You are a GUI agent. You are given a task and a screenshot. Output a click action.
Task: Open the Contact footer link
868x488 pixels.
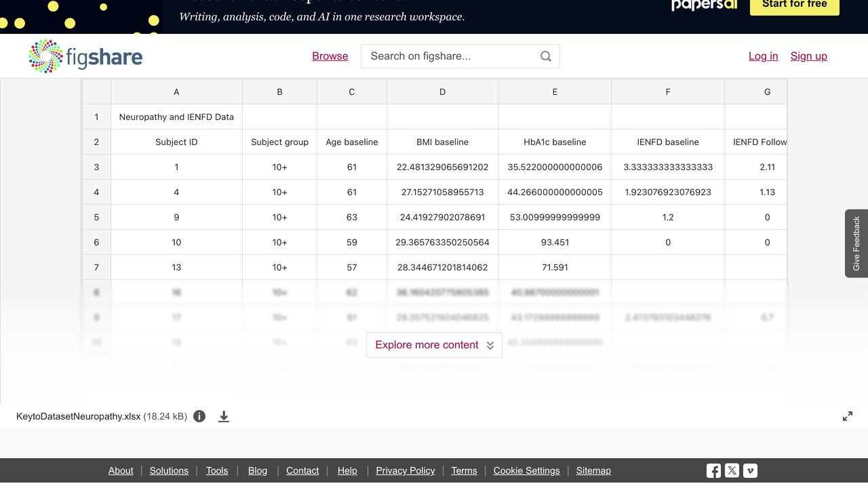[302, 470]
